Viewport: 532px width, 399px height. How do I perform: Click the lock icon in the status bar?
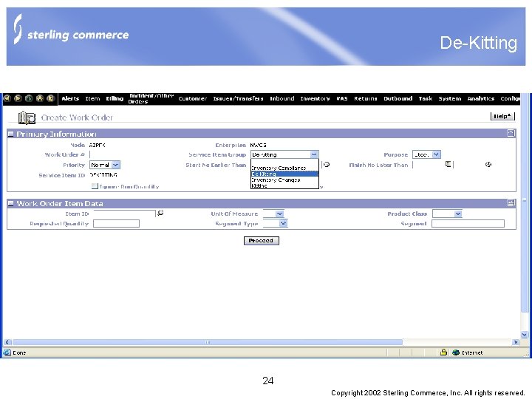pos(443,352)
